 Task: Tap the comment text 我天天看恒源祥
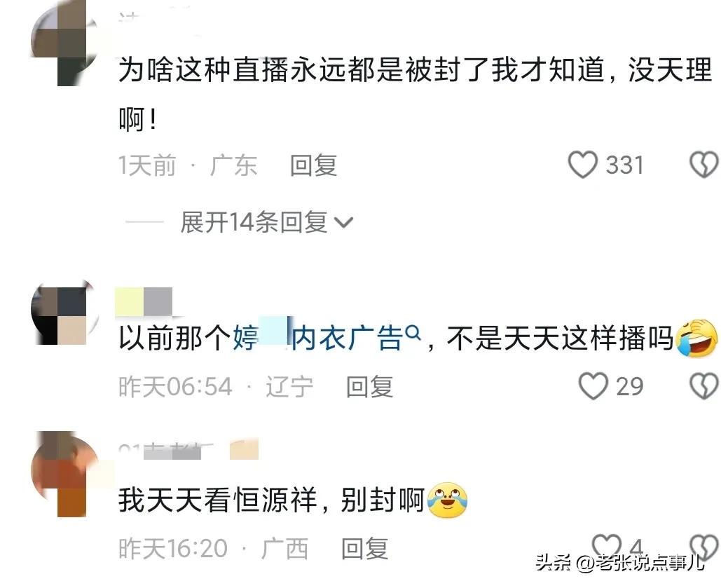[218, 500]
